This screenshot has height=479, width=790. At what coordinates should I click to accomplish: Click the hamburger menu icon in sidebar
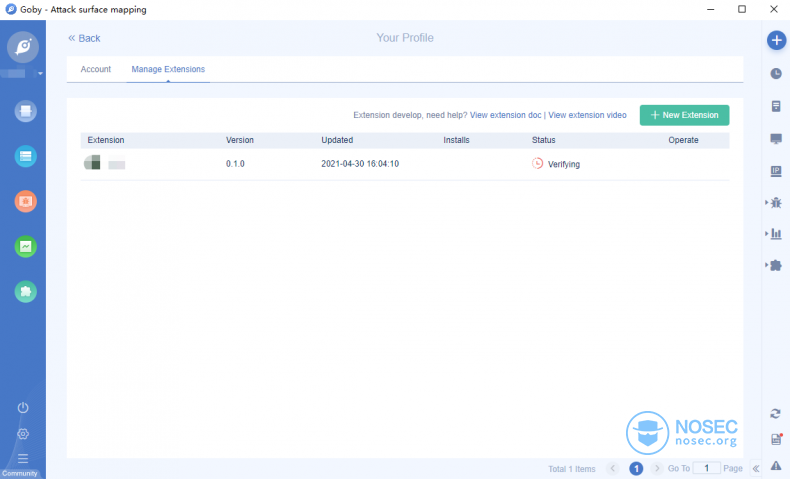23,458
